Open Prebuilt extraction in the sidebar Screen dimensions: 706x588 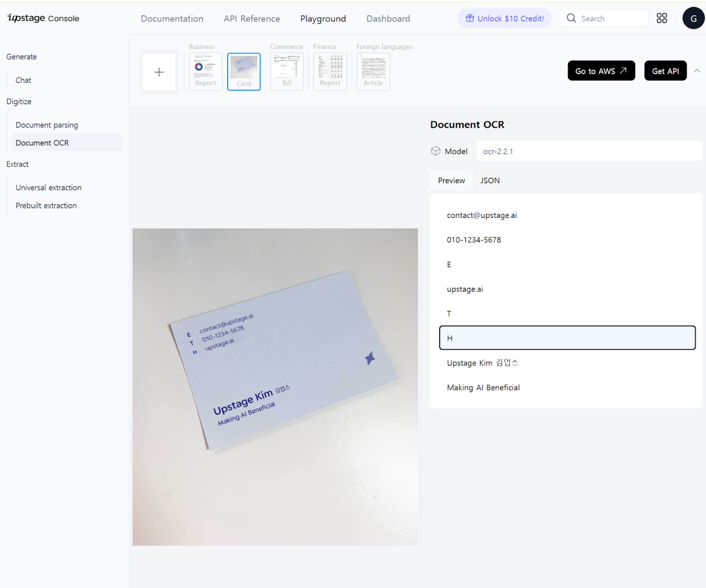pyautogui.click(x=46, y=205)
